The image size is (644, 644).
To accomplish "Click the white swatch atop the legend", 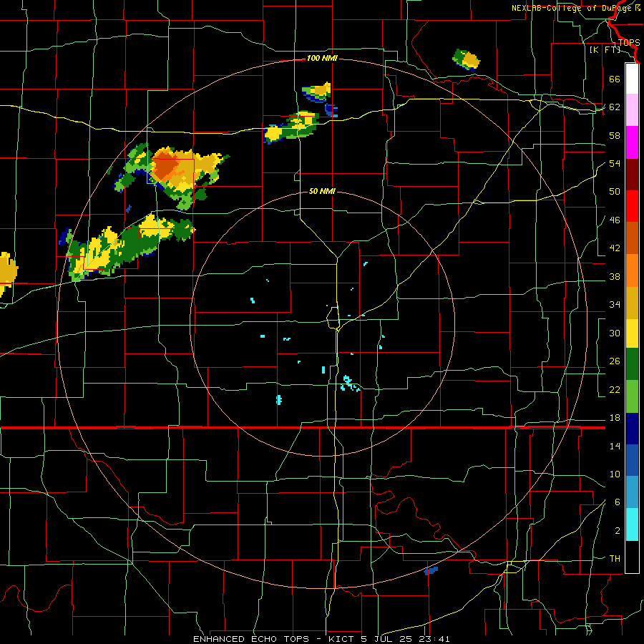I will click(632, 79).
